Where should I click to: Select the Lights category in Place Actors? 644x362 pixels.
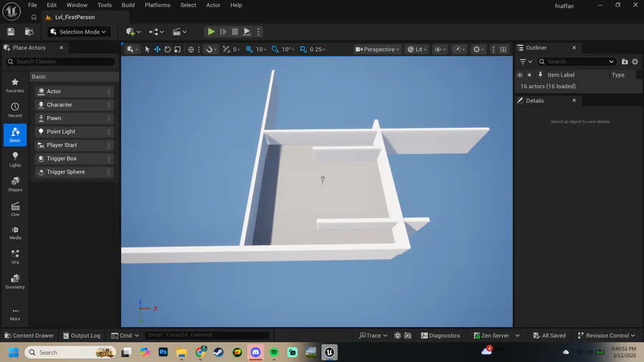tap(15, 160)
